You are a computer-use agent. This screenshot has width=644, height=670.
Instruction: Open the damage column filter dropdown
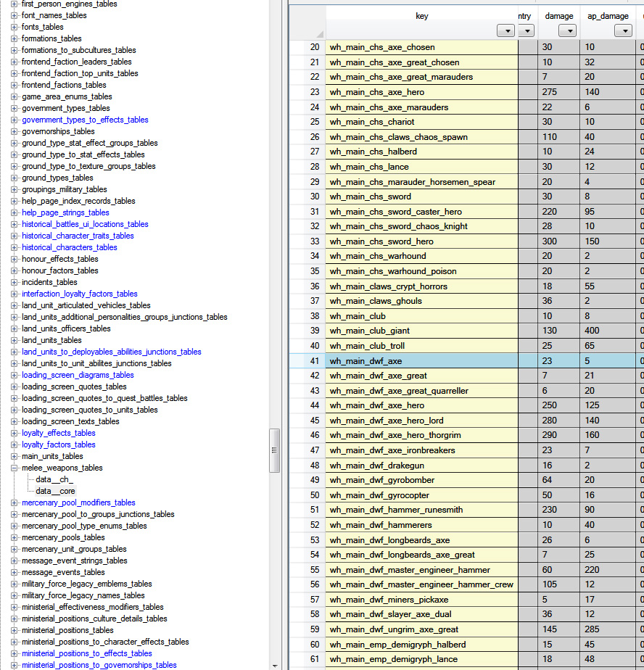[568, 30]
